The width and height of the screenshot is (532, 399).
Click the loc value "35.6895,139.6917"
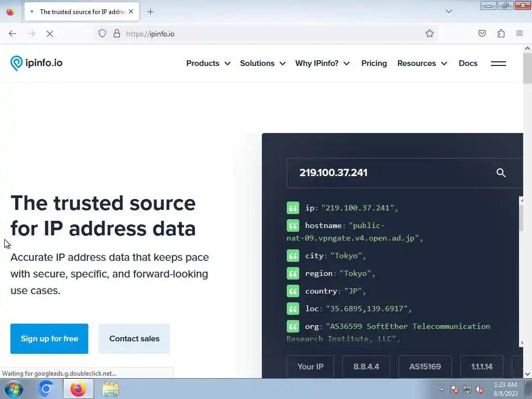(x=366, y=309)
